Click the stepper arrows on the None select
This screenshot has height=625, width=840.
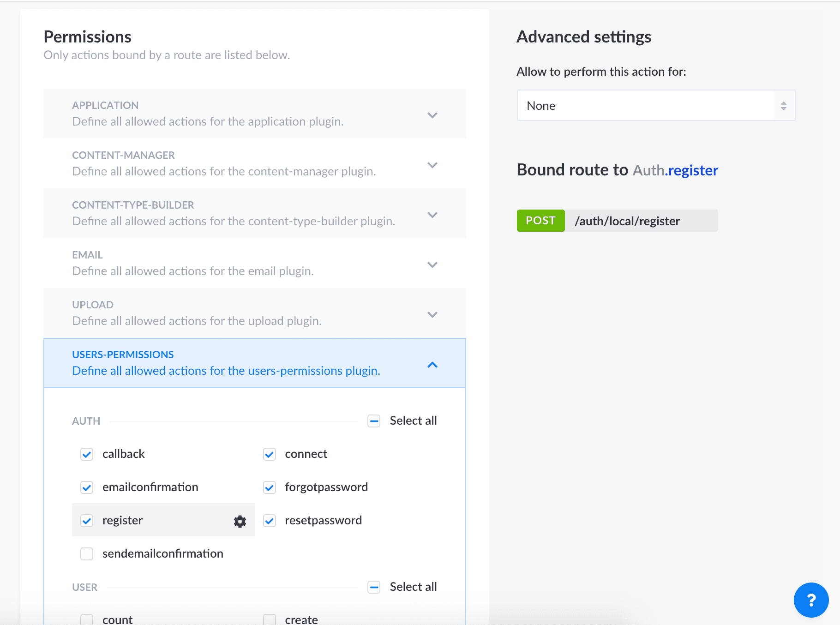click(x=784, y=106)
